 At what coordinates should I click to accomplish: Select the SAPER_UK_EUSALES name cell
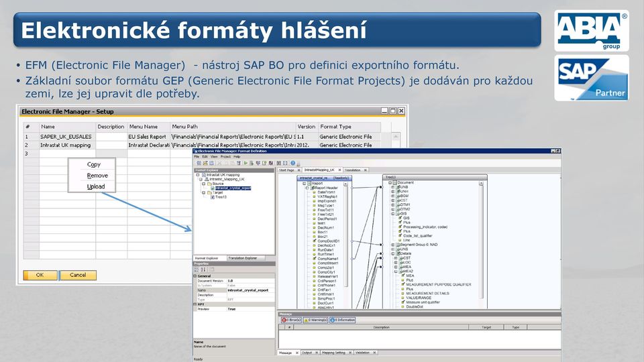tap(67, 136)
